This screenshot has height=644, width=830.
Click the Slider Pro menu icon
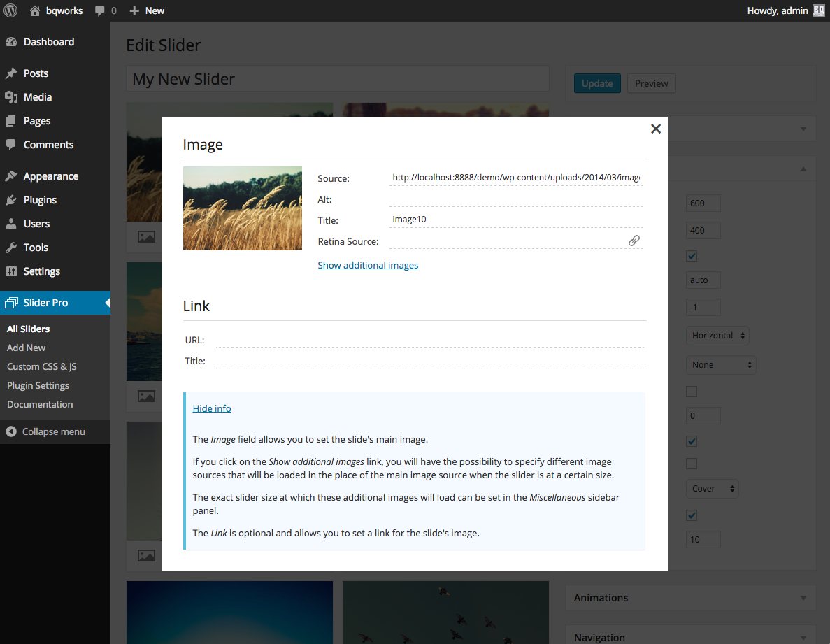click(11, 303)
